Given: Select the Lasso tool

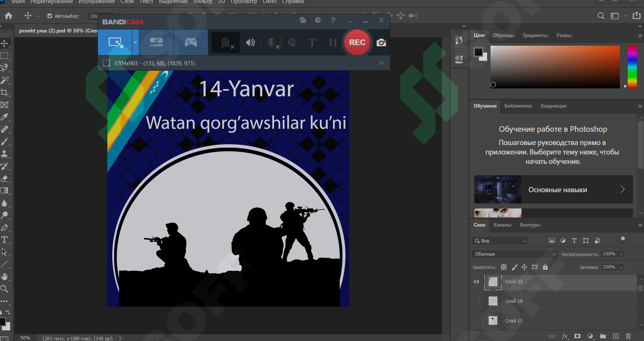Looking at the screenshot, I should (5, 68).
